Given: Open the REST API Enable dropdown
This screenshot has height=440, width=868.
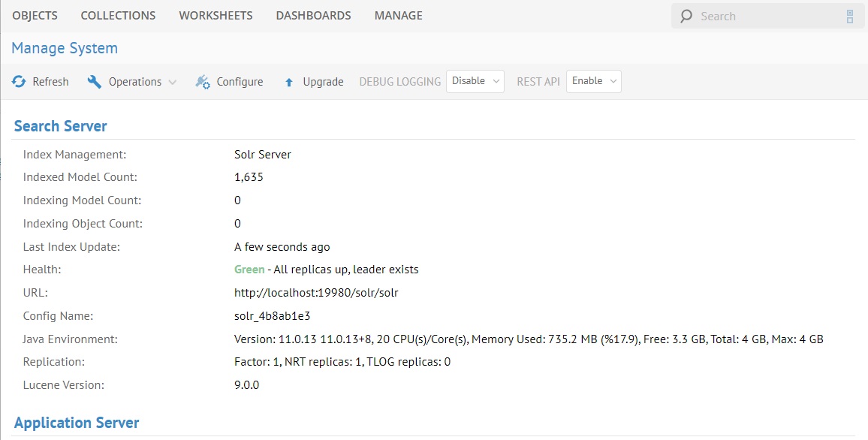Looking at the screenshot, I should click(x=593, y=81).
